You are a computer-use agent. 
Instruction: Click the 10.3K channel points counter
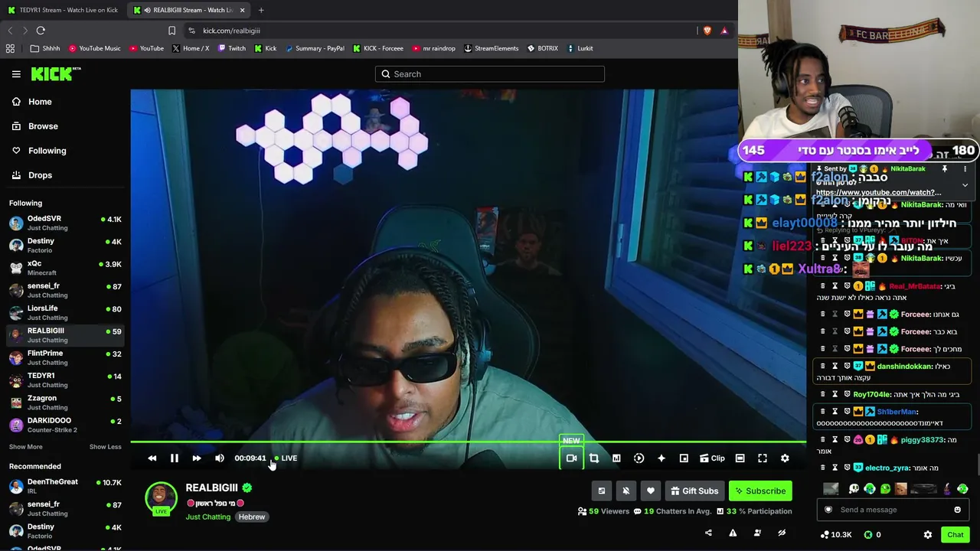pos(835,535)
